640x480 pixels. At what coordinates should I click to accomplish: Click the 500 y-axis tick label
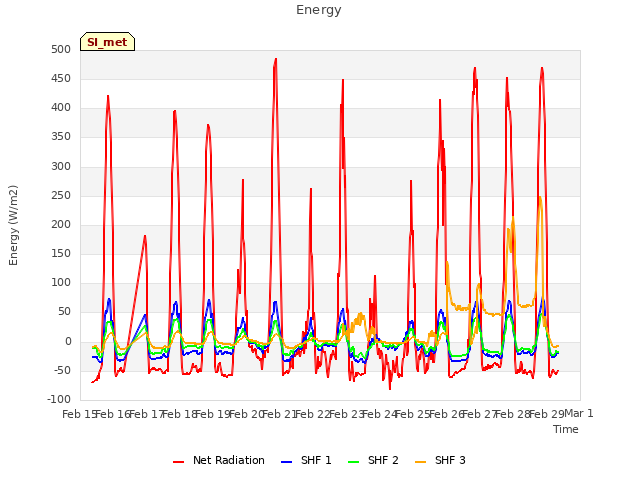point(61,50)
